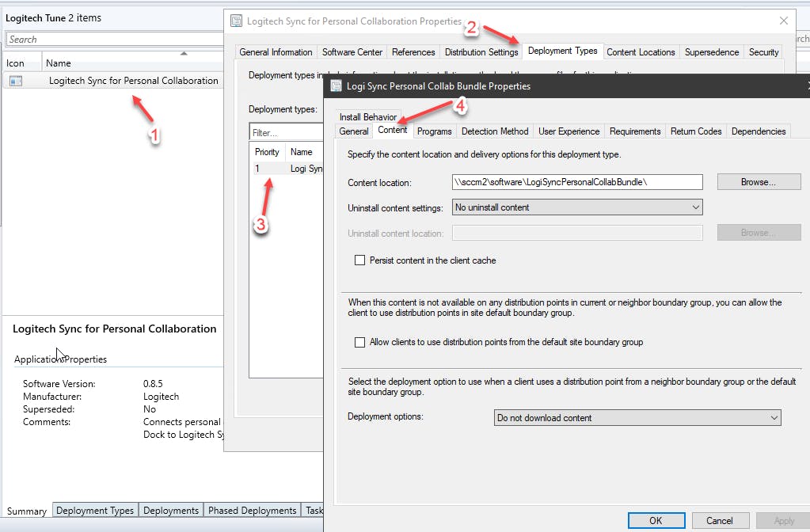Click the Name column header in application list

coord(132,63)
